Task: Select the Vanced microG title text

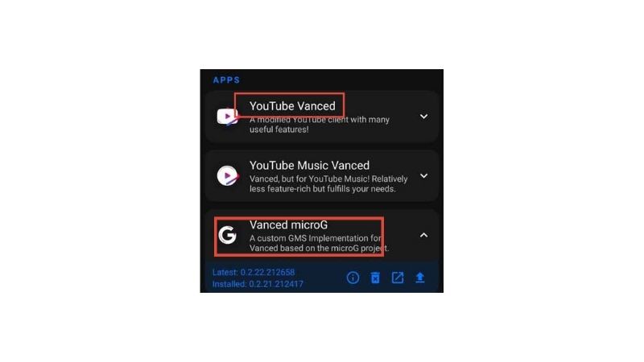Action: (x=288, y=225)
